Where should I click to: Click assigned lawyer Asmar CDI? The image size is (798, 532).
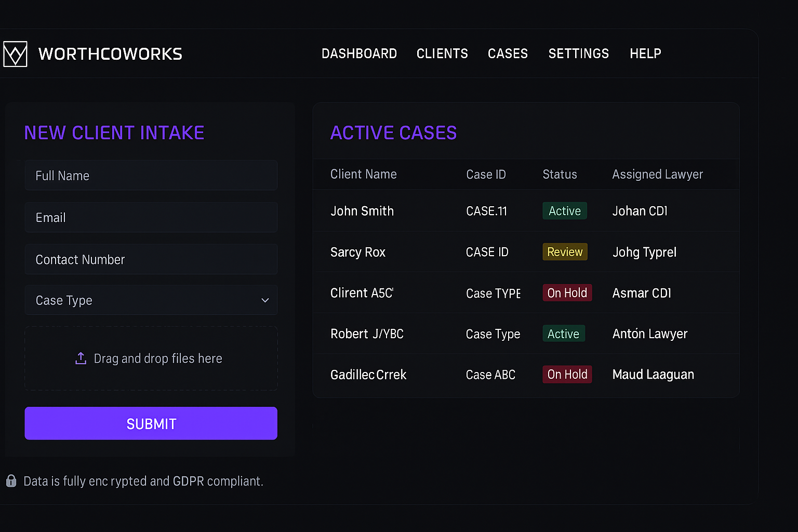(642, 293)
